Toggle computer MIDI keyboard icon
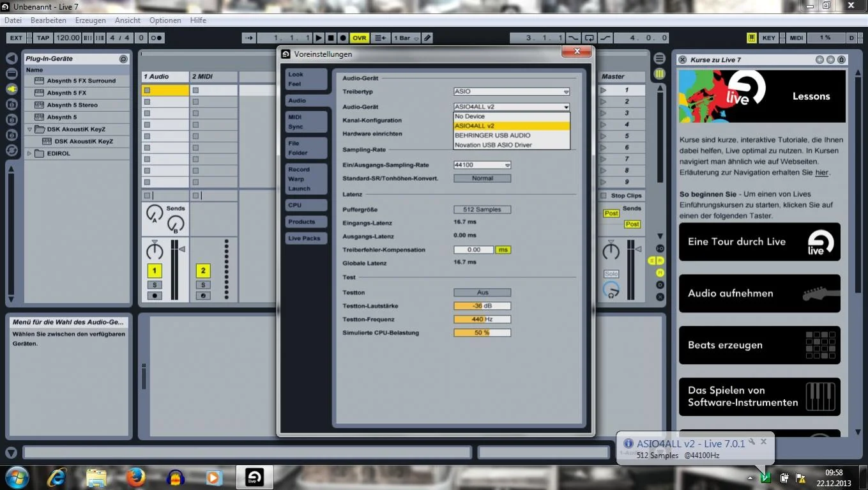Screen dimensions: 868x490 [752, 38]
